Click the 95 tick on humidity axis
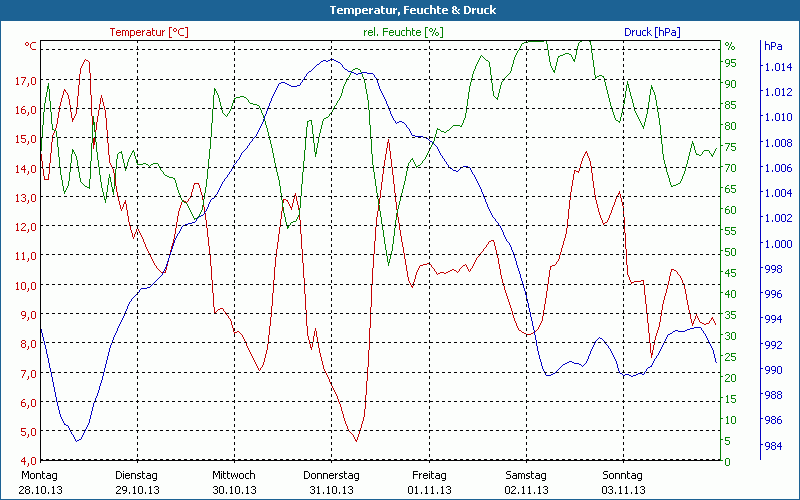800x500 pixels. coord(731,63)
